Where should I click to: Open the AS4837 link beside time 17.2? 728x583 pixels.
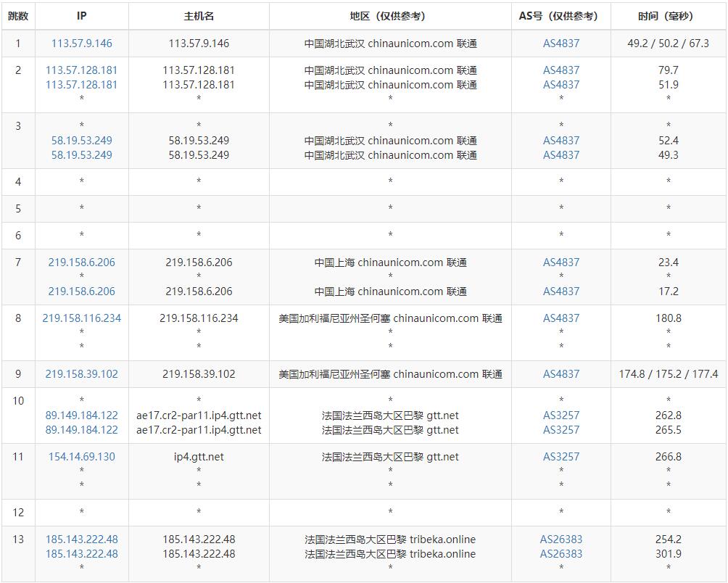pos(561,291)
